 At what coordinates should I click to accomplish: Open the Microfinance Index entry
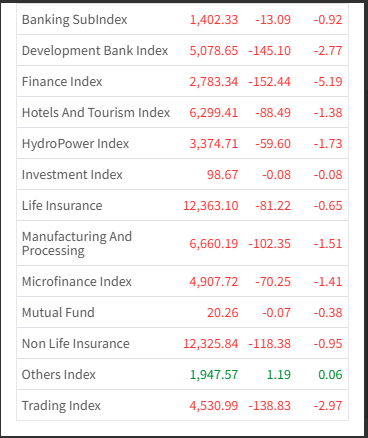tap(77, 282)
